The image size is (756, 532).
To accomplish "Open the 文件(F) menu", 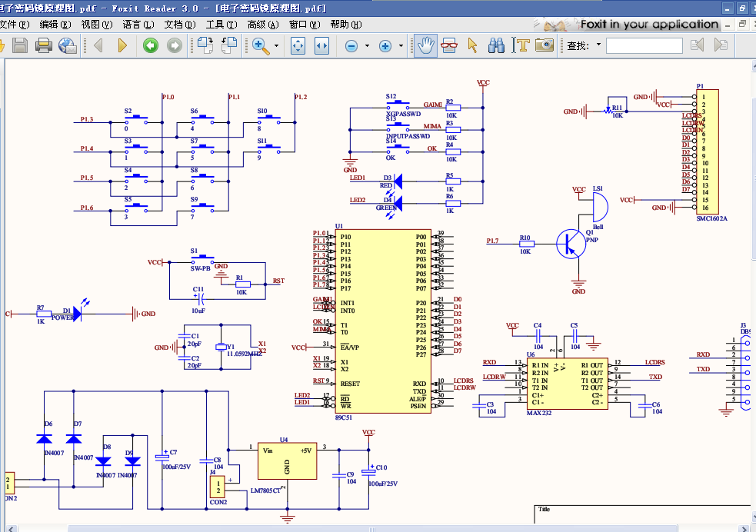I will coord(15,24).
